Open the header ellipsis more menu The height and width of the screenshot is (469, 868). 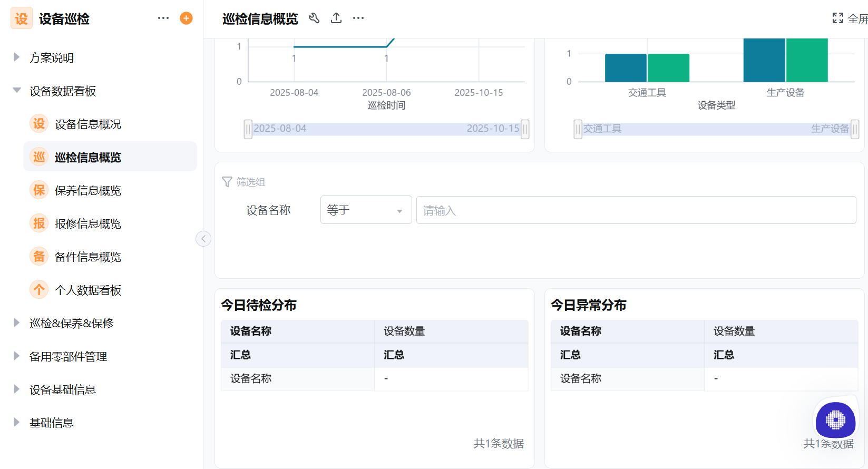358,18
